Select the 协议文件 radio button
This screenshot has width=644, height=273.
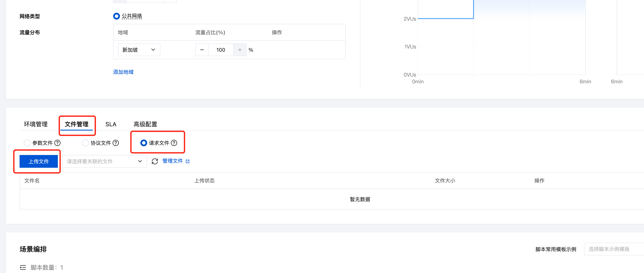85,143
